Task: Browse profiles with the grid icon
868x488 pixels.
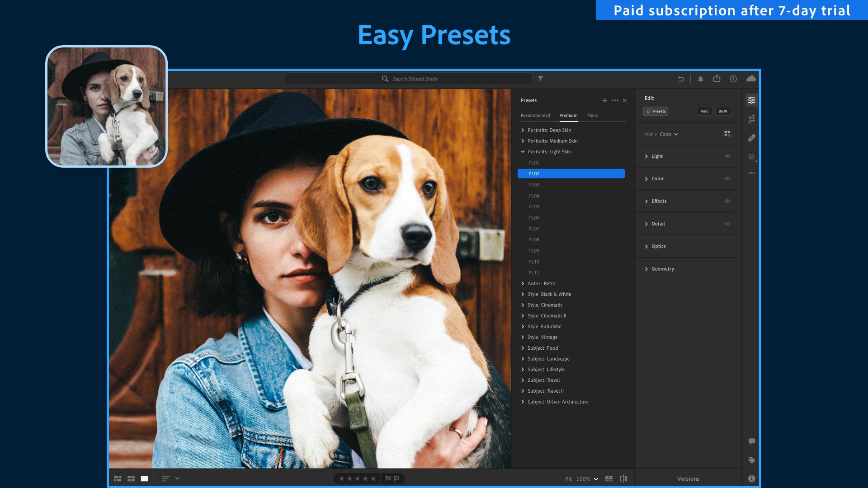Action: click(727, 134)
